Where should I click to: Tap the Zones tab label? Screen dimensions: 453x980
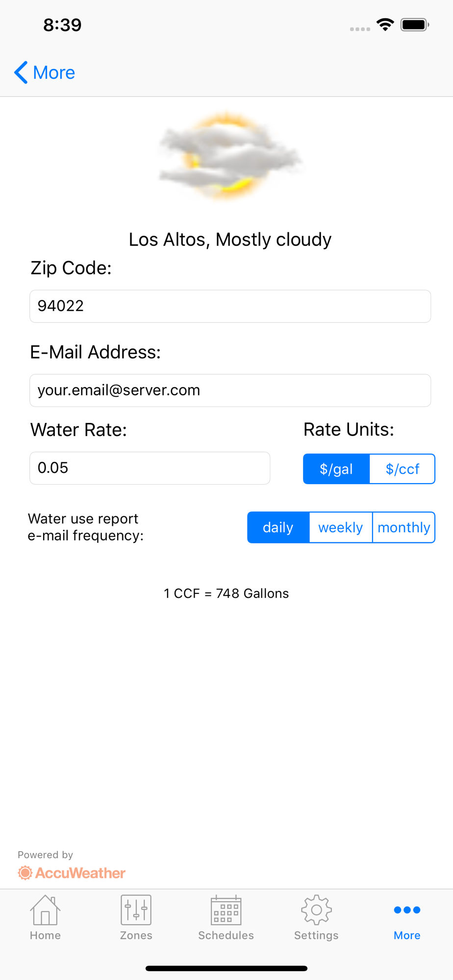136,935
